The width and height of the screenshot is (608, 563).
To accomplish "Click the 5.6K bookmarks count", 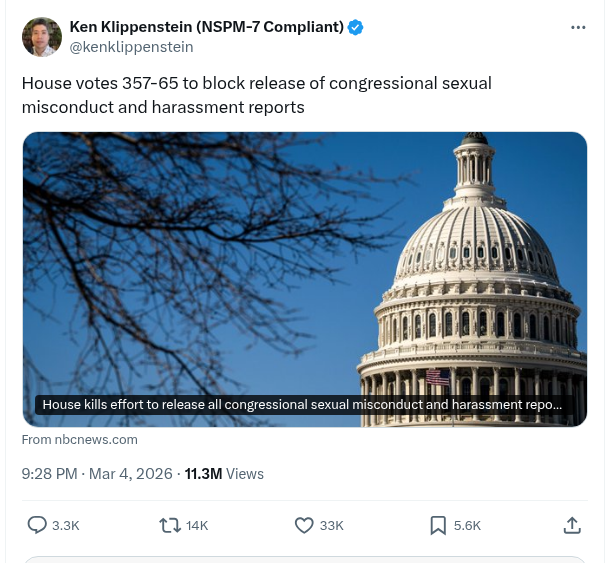I will tap(467, 525).
